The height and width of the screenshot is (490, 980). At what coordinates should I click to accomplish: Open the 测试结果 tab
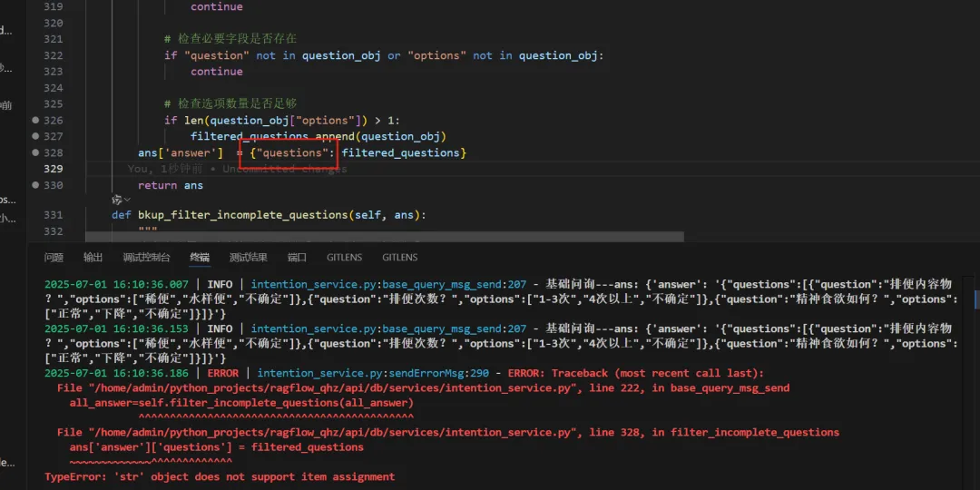248,258
